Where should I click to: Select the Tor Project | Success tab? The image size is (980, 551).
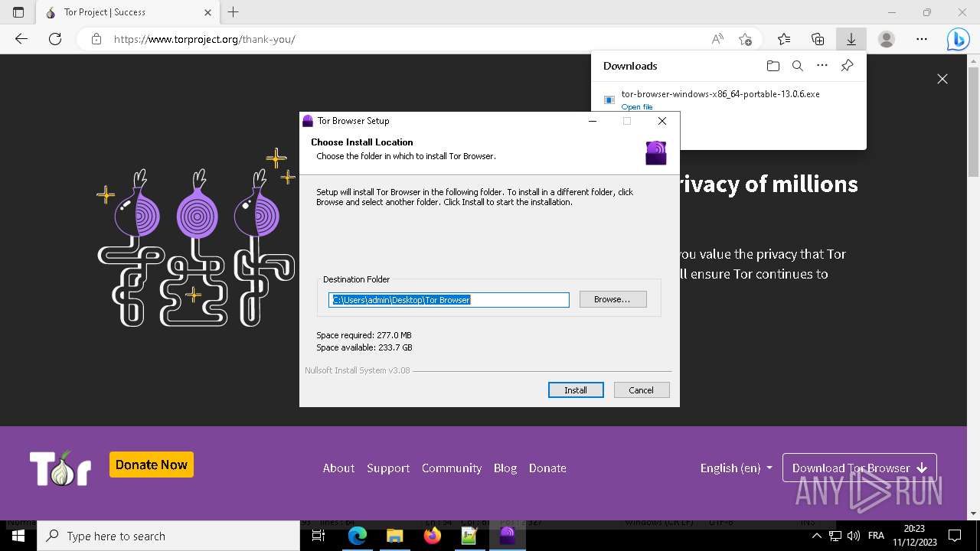[129, 12]
